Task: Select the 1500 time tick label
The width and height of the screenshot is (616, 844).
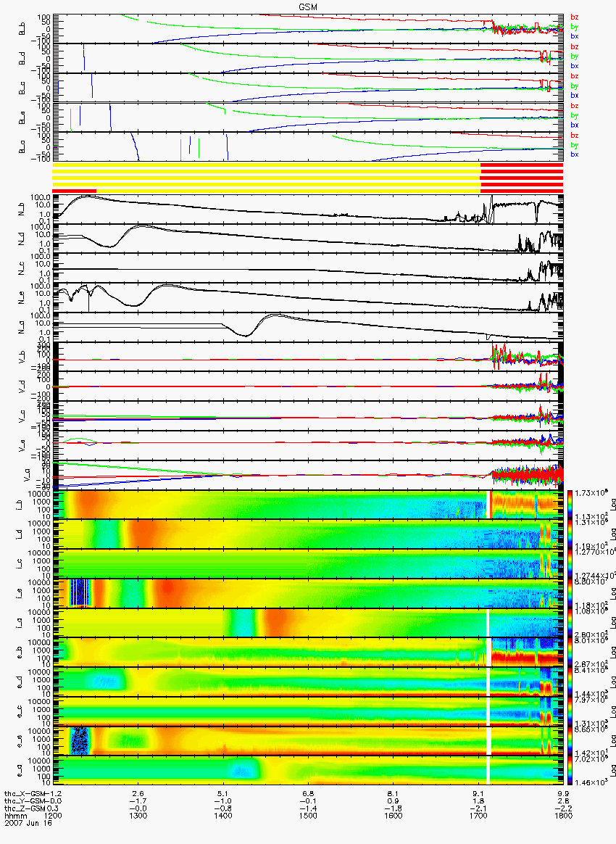Action: click(308, 816)
